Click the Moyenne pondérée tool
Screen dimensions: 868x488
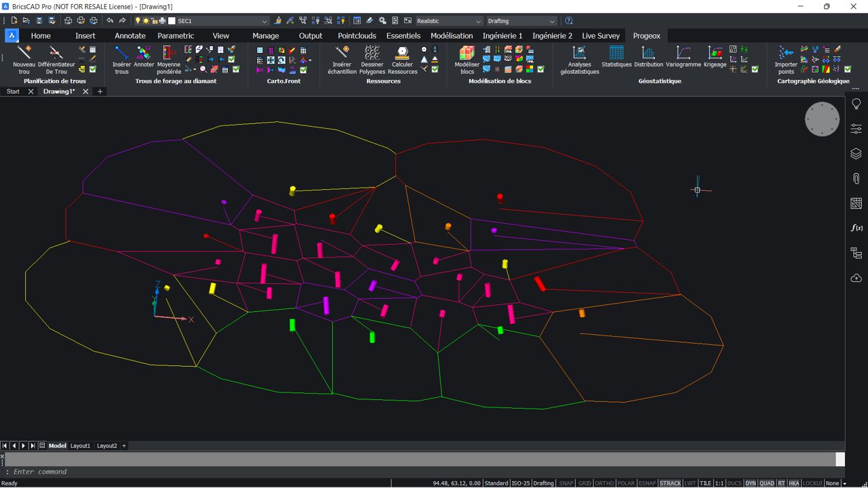pos(167,60)
